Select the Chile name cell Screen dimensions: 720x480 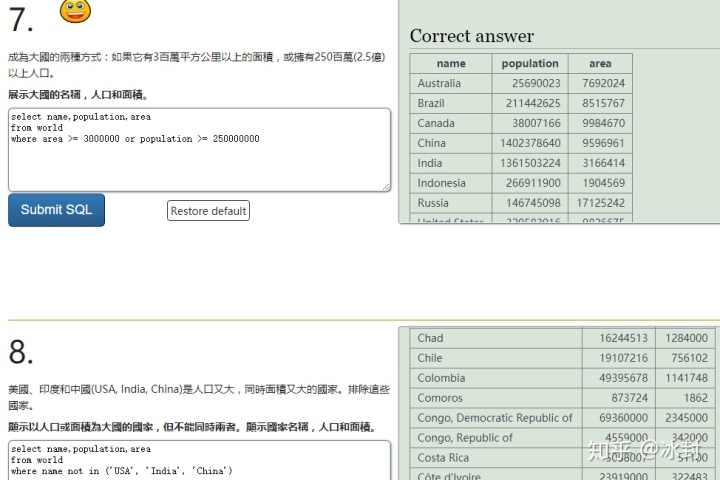point(496,358)
